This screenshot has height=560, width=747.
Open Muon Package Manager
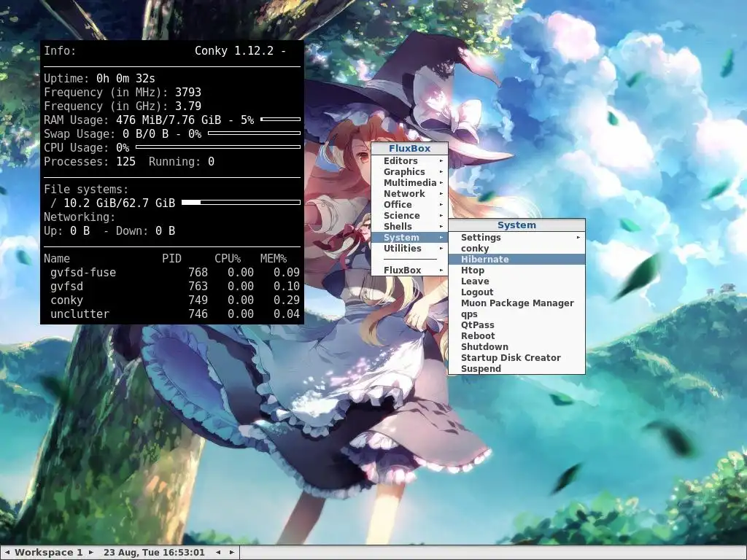click(x=516, y=303)
